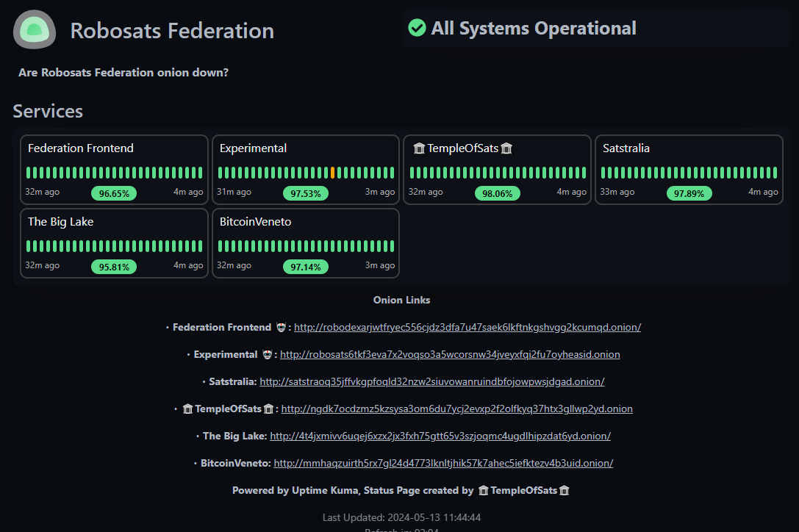Screen dimensions: 799x532
Task: Click The Big Lake heartbeat bar
Action: click(x=114, y=246)
